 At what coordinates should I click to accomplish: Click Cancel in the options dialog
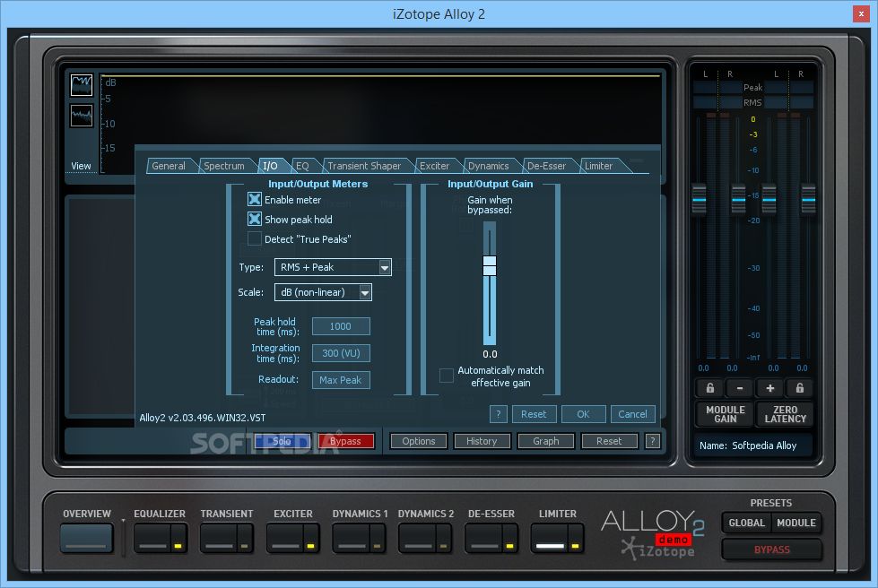[x=633, y=414]
